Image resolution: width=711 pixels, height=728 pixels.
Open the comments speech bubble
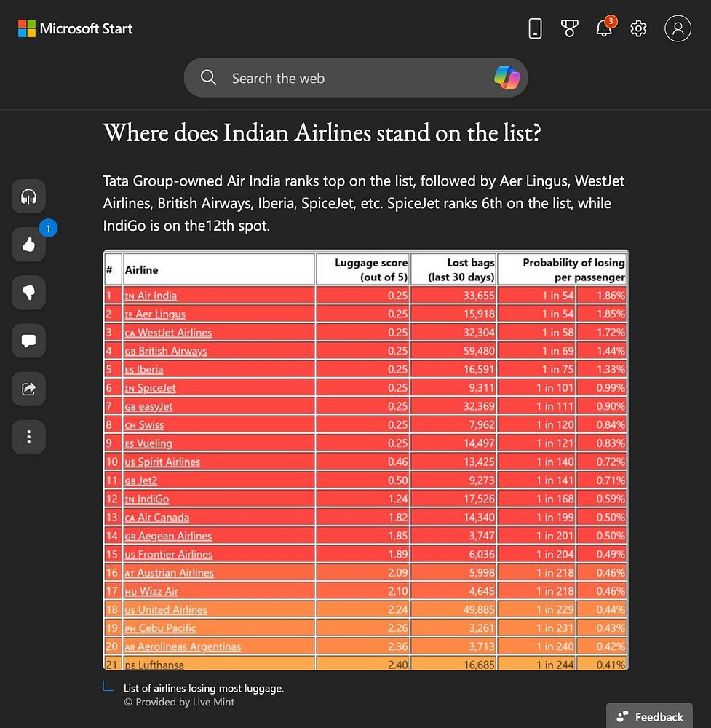[x=29, y=341]
